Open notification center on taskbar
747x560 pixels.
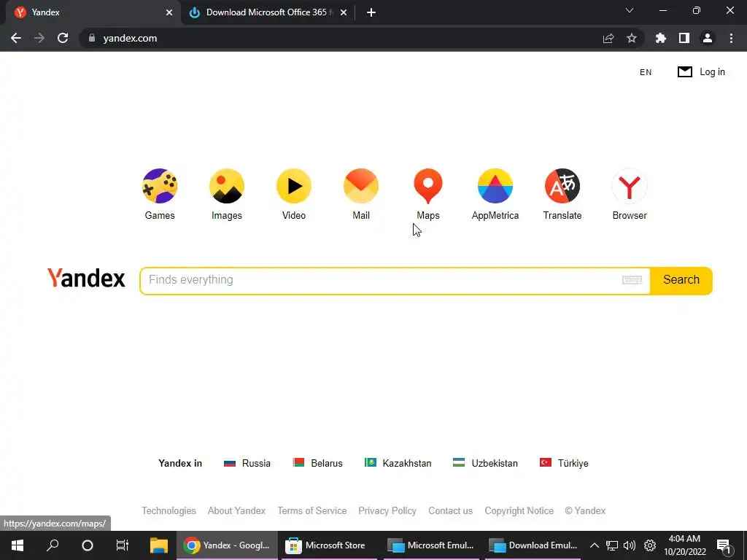pos(724,545)
